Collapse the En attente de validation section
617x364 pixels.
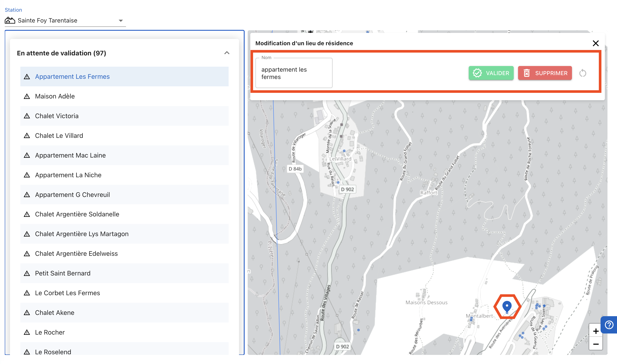pos(227,53)
